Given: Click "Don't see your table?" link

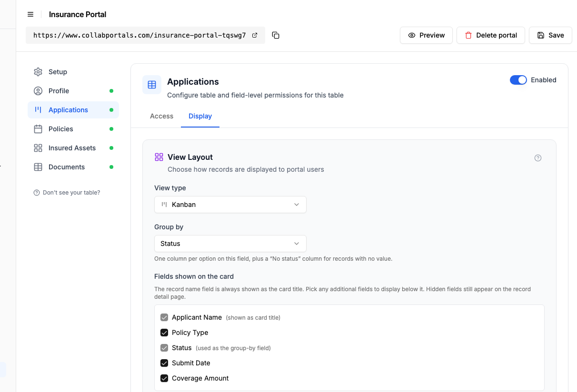Looking at the screenshot, I should tap(71, 193).
